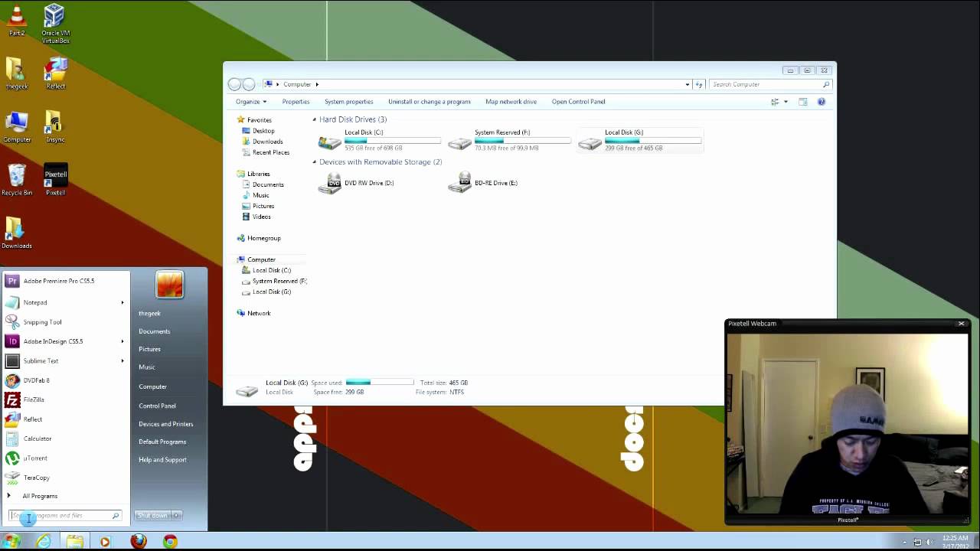
Task: Click Map network drive in toolbar
Action: coord(511,102)
